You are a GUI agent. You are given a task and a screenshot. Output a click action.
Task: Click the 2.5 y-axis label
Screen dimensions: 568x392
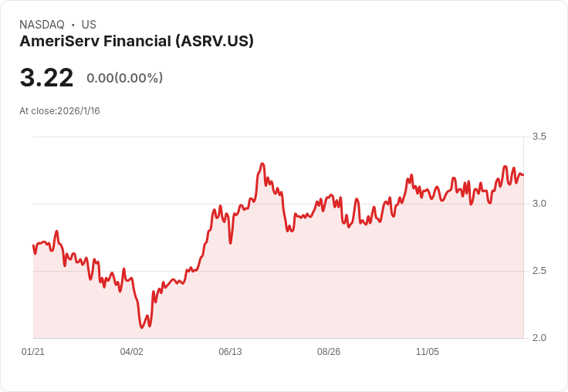point(539,271)
